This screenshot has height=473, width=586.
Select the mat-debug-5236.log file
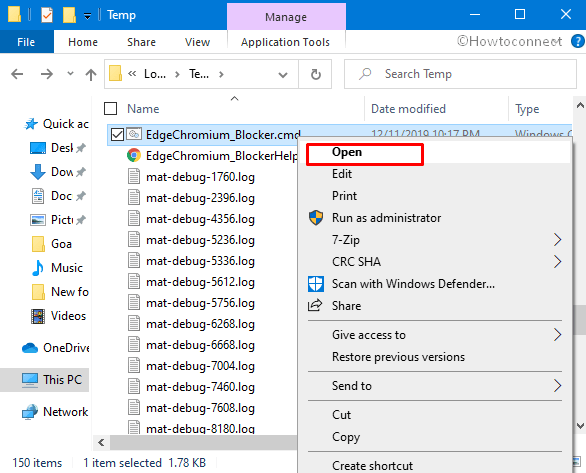click(x=200, y=239)
